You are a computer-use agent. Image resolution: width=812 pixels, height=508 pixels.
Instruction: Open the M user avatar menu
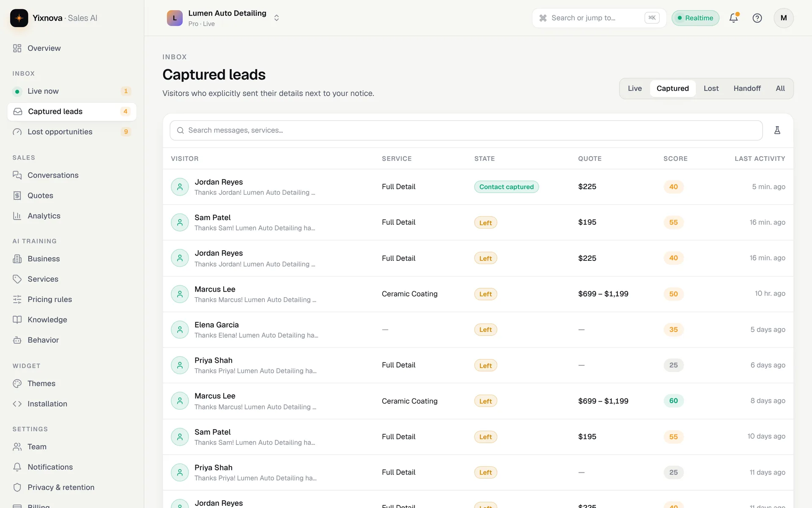pyautogui.click(x=784, y=18)
